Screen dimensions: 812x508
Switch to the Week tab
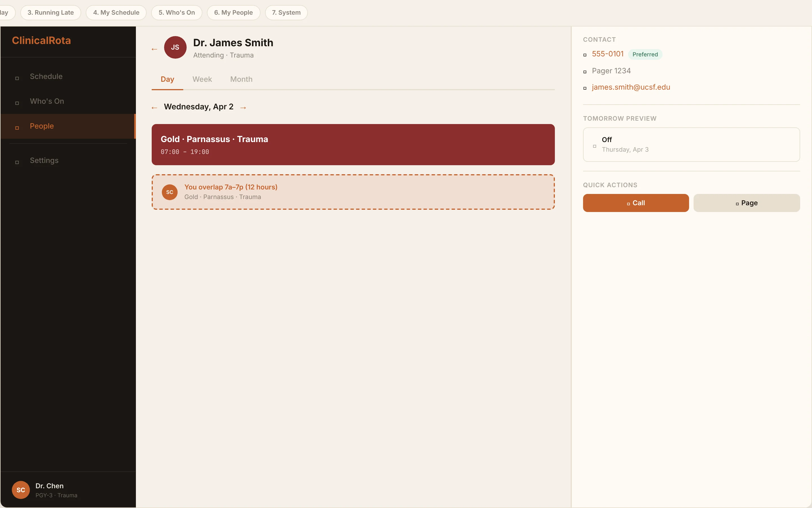pos(202,79)
